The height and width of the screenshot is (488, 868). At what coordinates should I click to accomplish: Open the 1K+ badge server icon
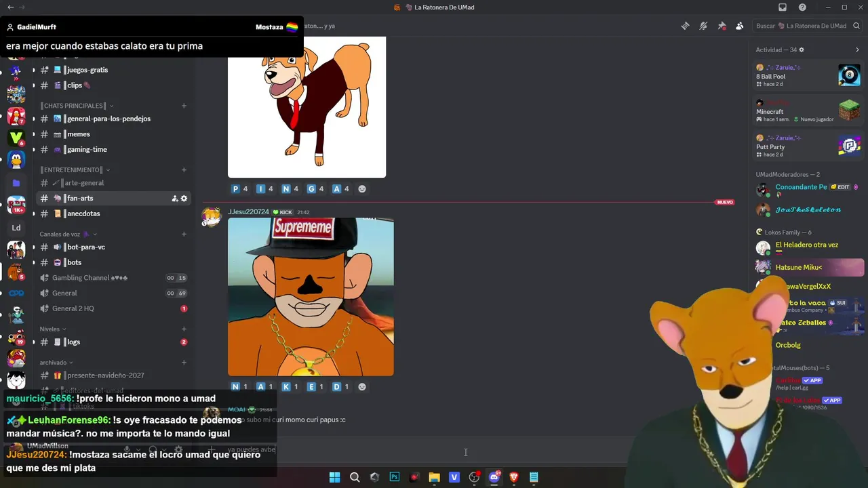tap(16, 205)
